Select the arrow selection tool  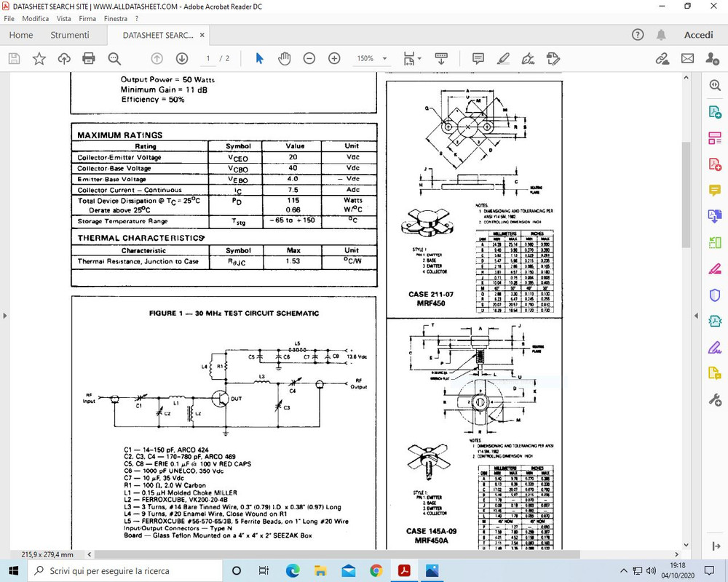click(260, 58)
